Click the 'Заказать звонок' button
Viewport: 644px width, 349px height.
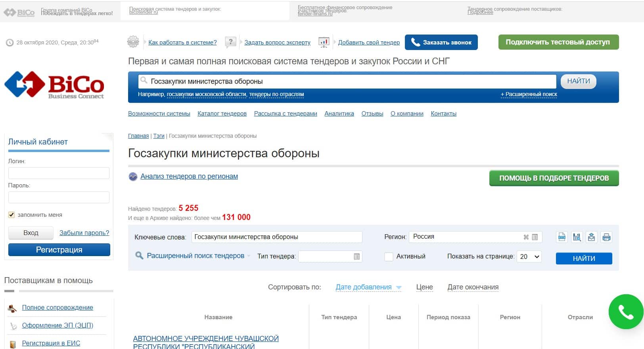[x=441, y=42]
